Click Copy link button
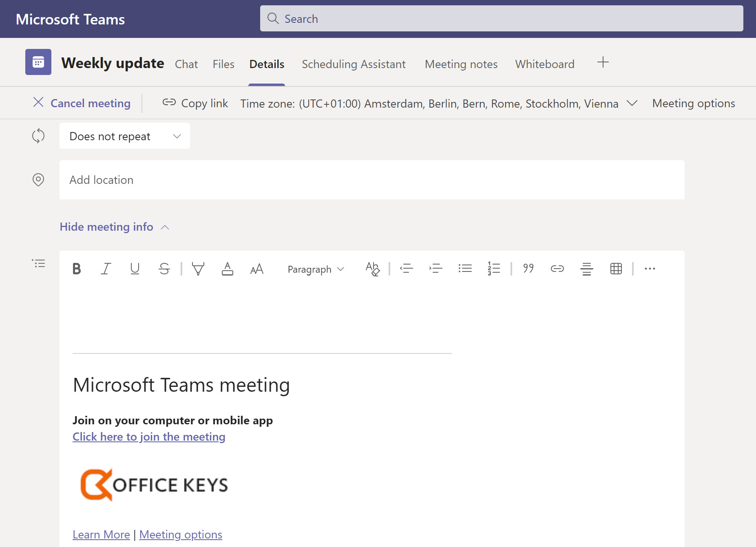The width and height of the screenshot is (756, 547). (195, 103)
